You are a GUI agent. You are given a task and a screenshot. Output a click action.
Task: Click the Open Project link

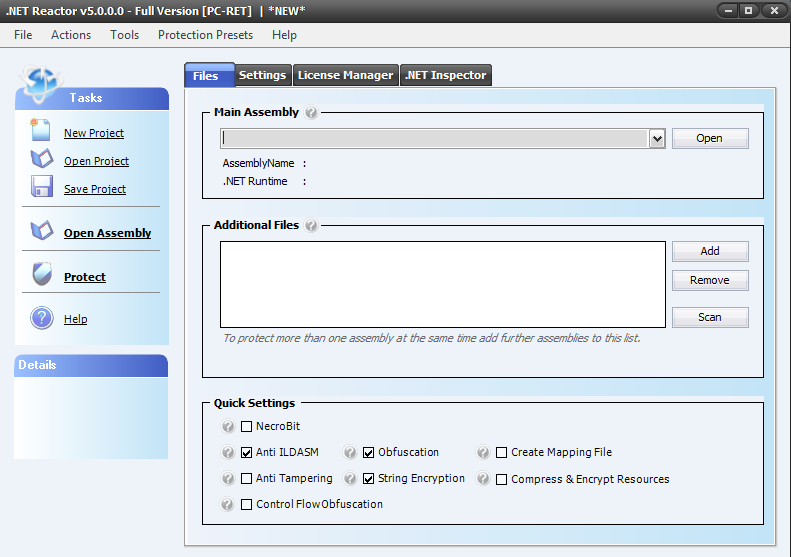pyautogui.click(x=96, y=161)
